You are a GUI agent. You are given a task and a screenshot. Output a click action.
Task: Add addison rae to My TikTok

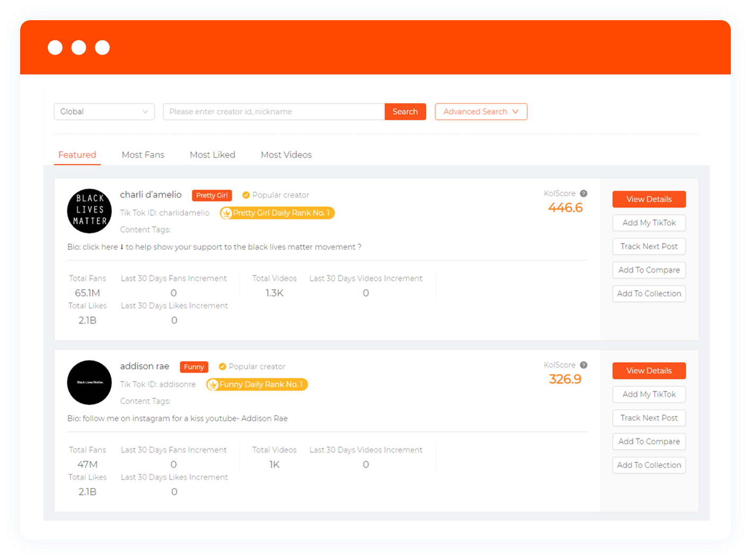649,395
